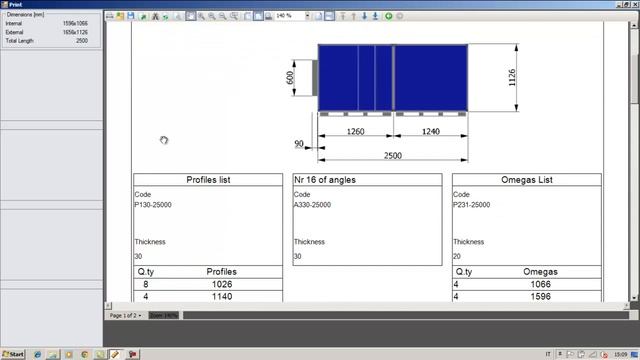This screenshot has width=640, height=360.
Task: Click the highlighted page-layout icon left of the fullscreen icon
Action: tap(258, 16)
